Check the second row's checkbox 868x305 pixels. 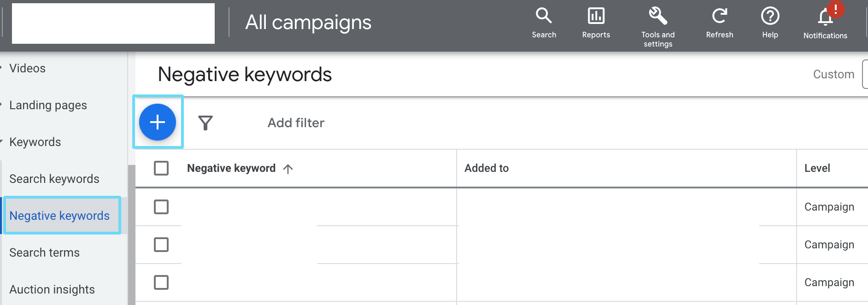[161, 245]
